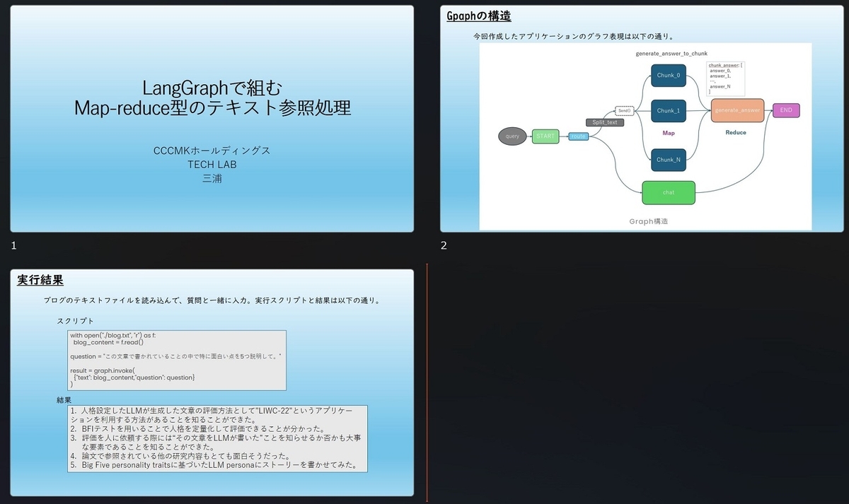Click the 'Graph構造' caption
This screenshot has width=849, height=504.
pos(649,221)
